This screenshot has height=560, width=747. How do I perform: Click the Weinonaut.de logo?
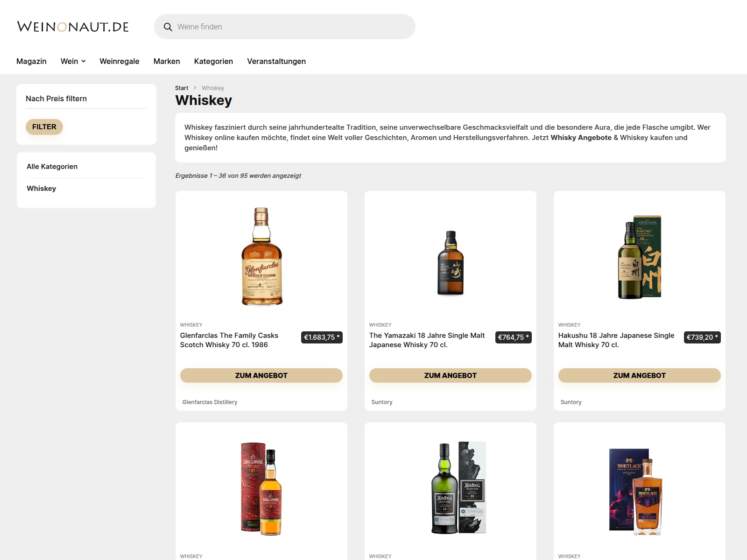(x=73, y=27)
